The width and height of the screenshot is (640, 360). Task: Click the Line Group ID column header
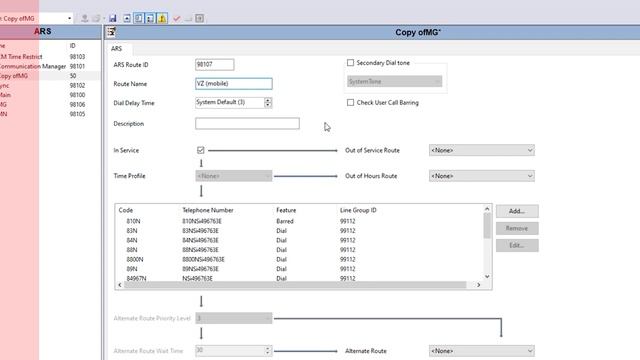coord(358,210)
